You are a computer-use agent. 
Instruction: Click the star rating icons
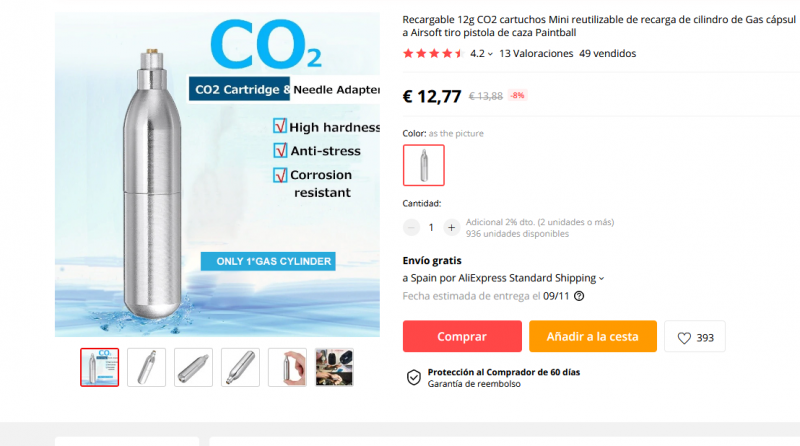click(x=432, y=53)
